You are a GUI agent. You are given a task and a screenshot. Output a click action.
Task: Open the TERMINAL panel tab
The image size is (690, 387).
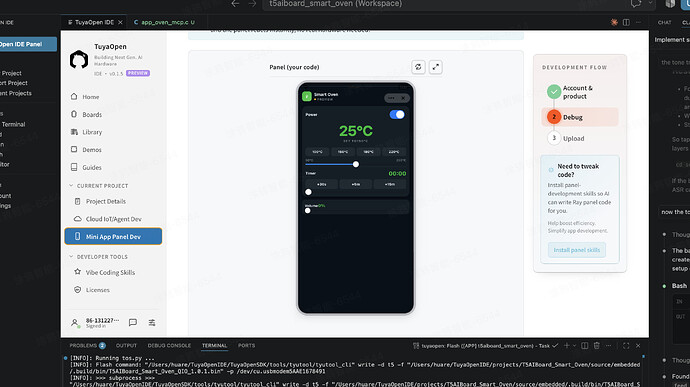pos(214,346)
